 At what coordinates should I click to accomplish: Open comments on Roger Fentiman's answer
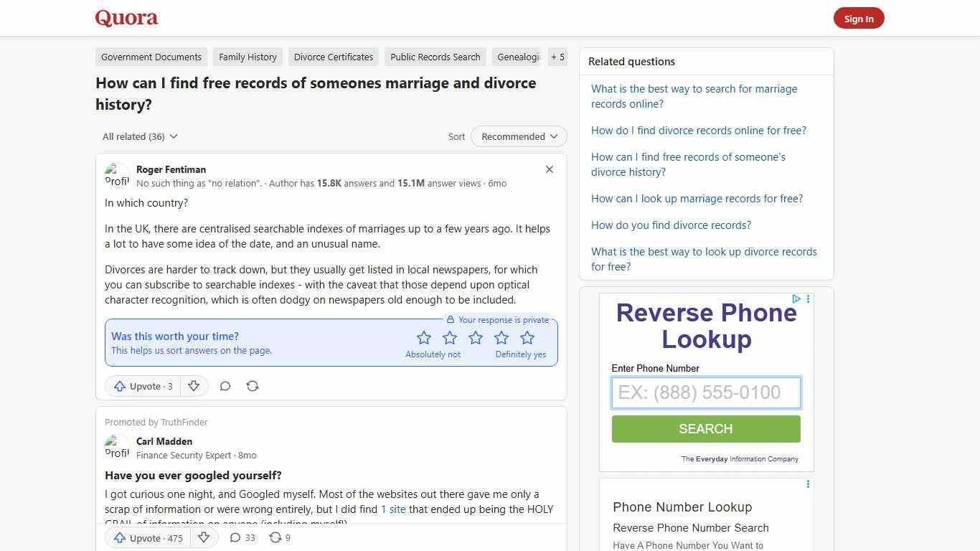(225, 386)
